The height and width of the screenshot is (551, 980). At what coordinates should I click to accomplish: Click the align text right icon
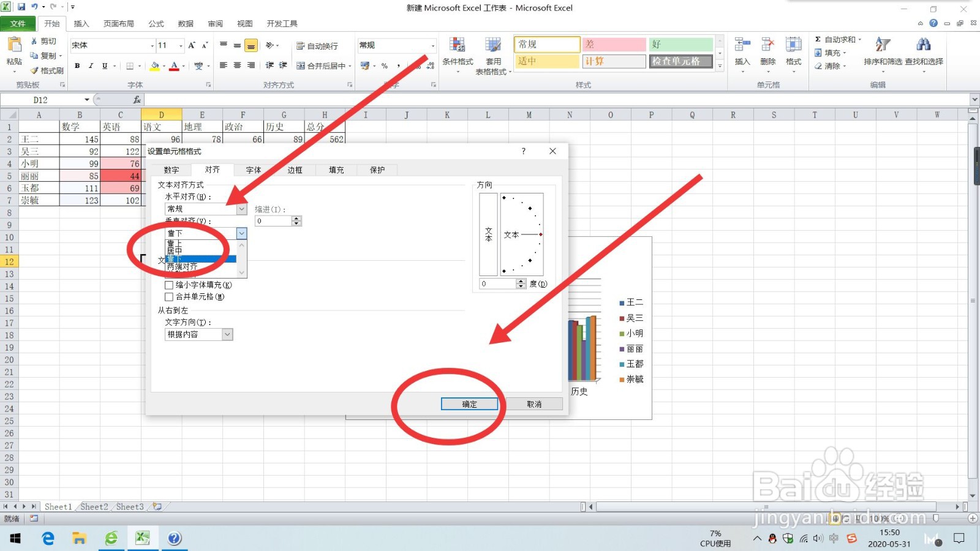pos(251,66)
